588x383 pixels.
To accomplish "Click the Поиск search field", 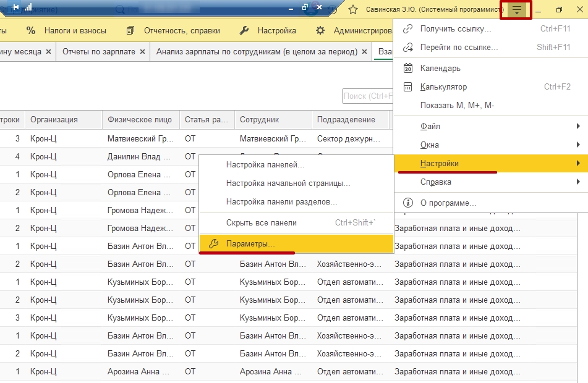I will [368, 96].
